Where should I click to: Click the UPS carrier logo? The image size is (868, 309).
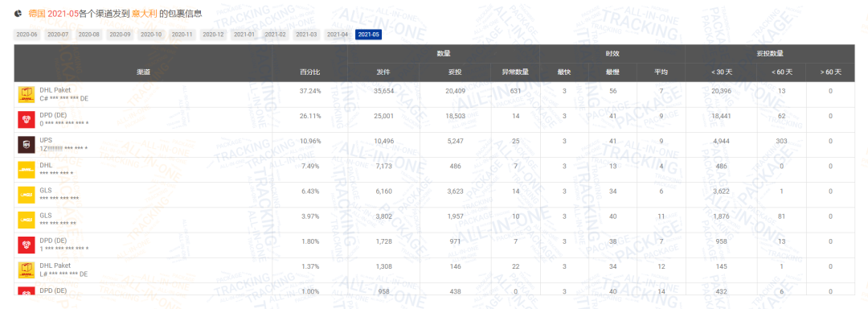[x=26, y=145]
